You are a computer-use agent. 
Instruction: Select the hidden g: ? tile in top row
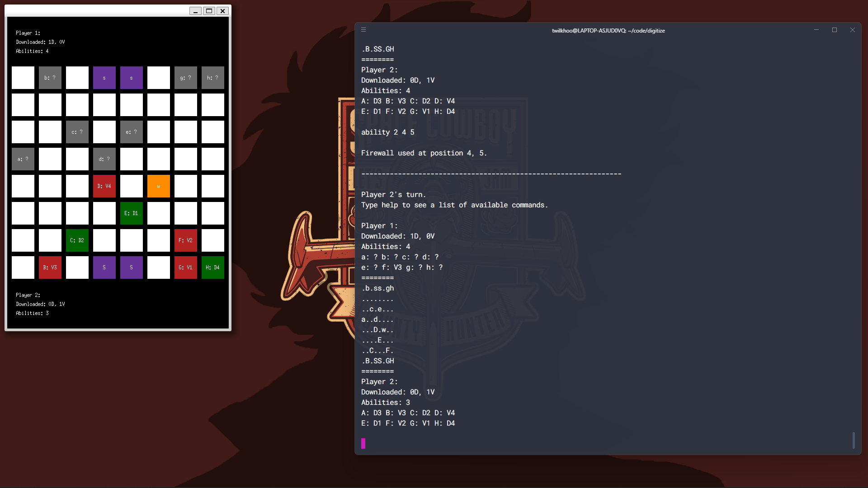coord(186,77)
